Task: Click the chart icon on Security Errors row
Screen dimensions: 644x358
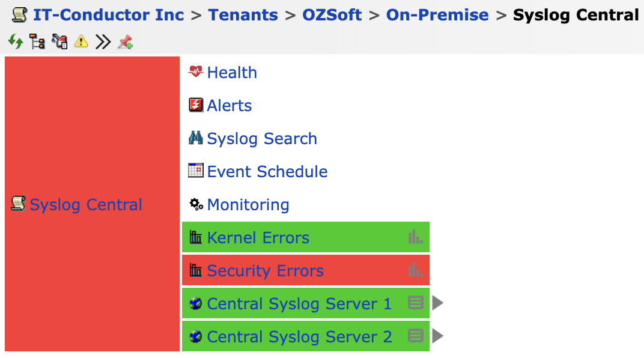Action: [415, 270]
